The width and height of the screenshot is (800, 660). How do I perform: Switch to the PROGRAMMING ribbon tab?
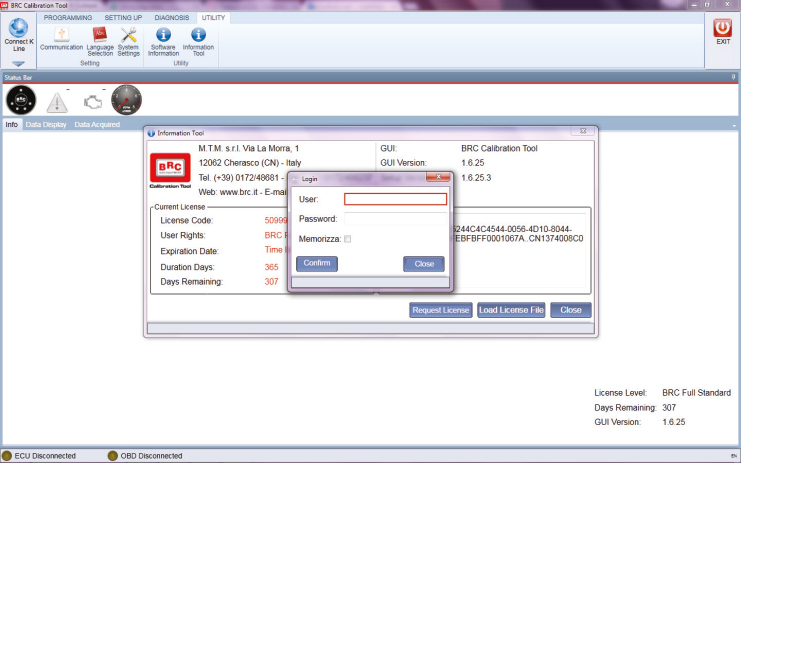68,17
